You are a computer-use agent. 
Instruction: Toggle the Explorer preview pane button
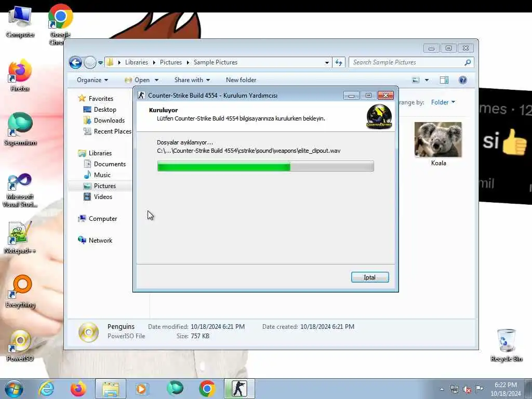point(444,80)
